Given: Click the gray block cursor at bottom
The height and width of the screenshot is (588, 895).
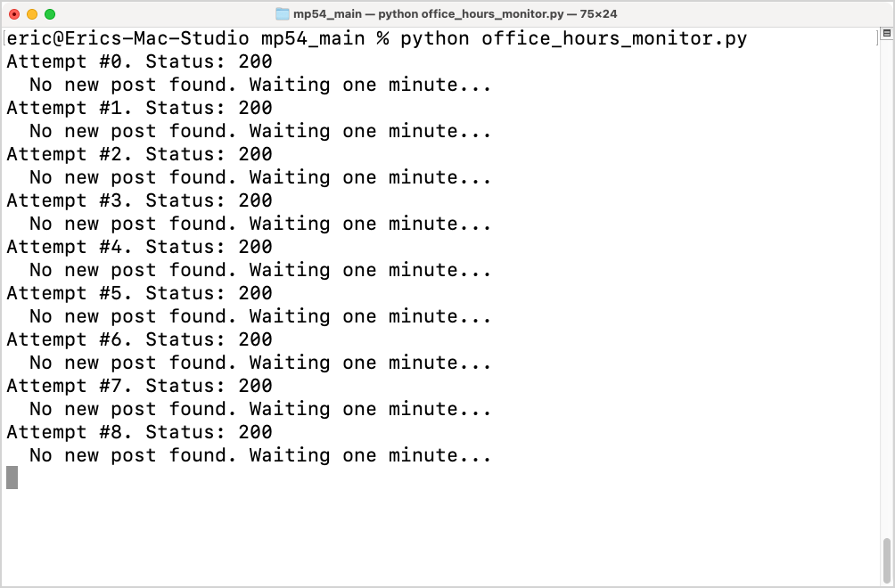Looking at the screenshot, I should click(12, 478).
